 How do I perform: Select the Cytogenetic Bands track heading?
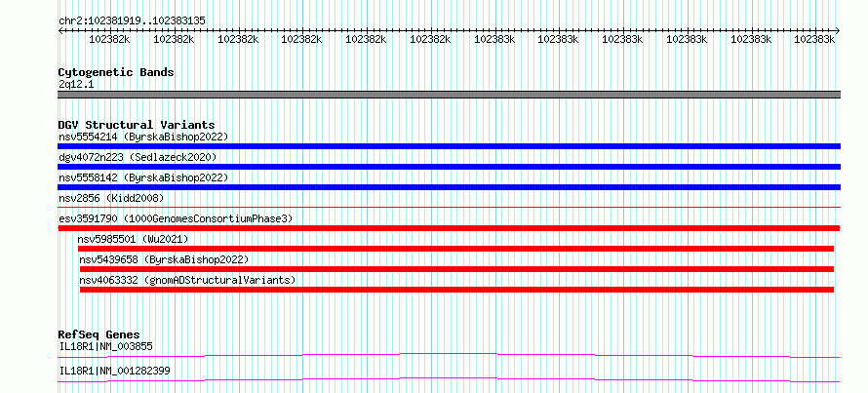116,72
